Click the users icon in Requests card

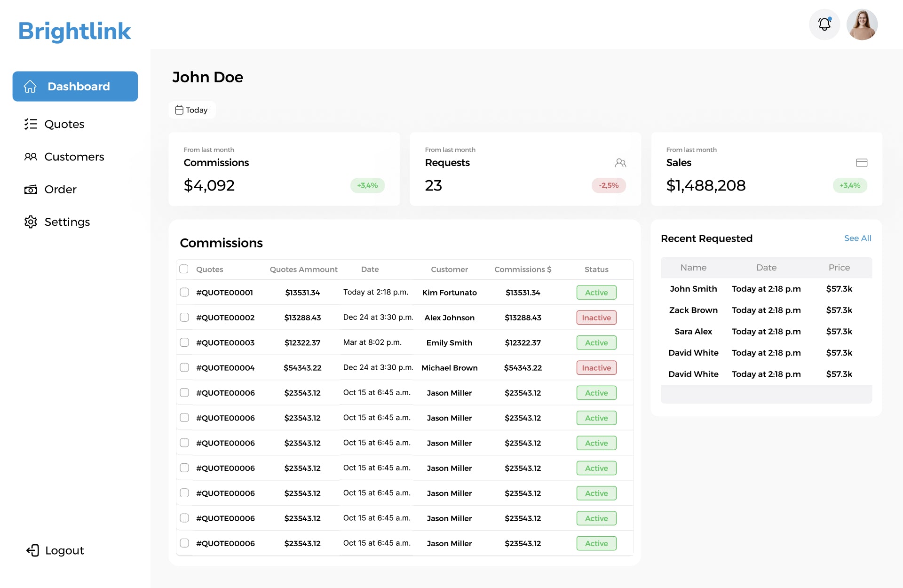coord(620,163)
